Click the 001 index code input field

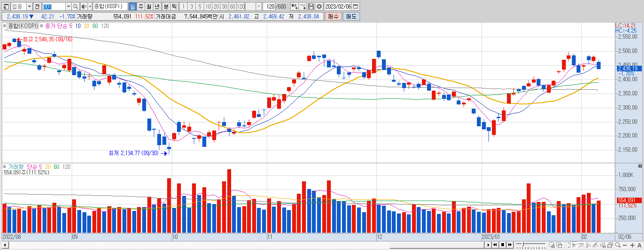[54, 6]
